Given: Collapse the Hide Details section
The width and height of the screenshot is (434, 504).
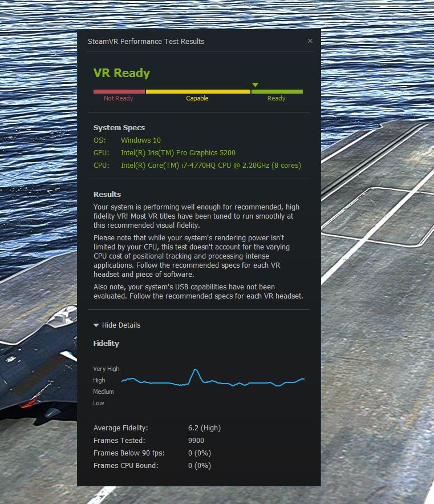Looking at the screenshot, I should pyautogui.click(x=117, y=325).
